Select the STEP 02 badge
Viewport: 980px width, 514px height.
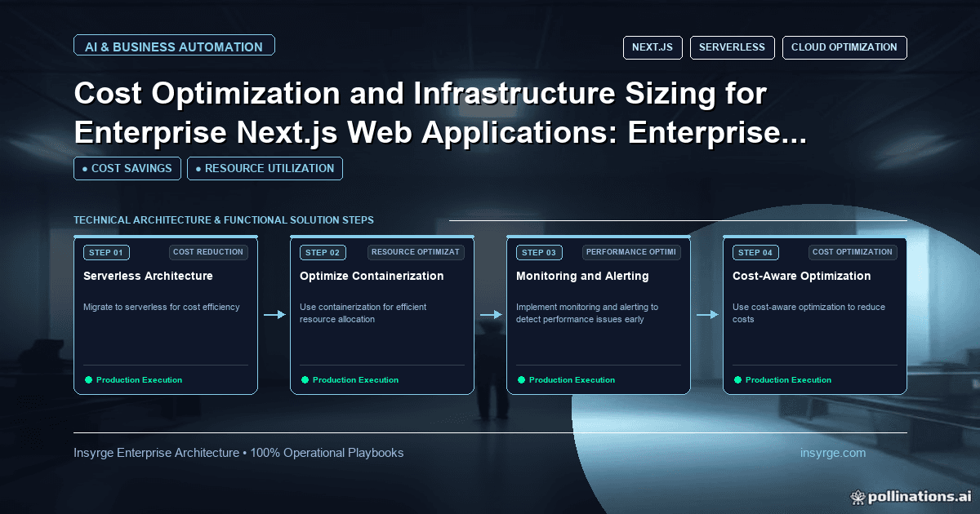[x=323, y=252]
